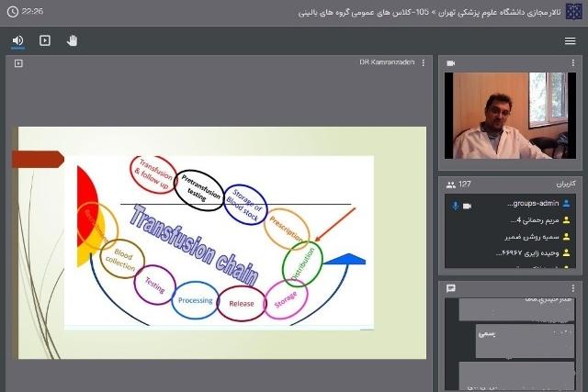588x392 pixels.
Task: Select user وحیده زایری in list
Action: tap(510, 253)
